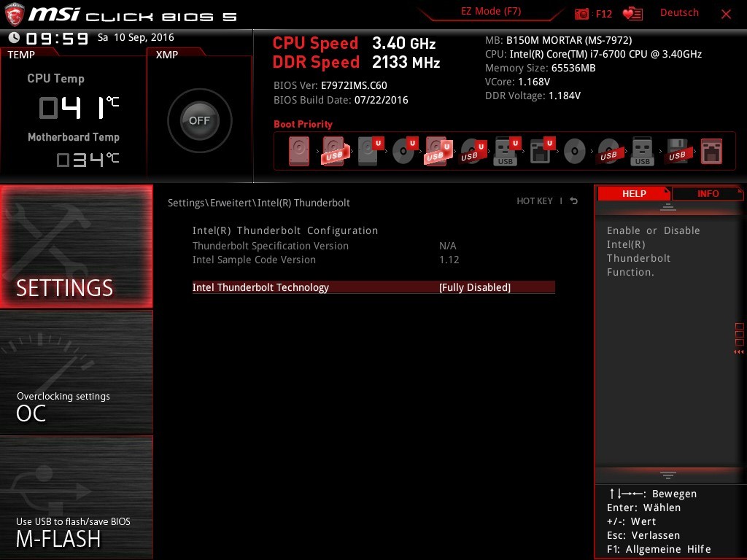This screenshot has height=560, width=747.
Task: Open the OC overclocking settings section
Action: click(x=76, y=373)
